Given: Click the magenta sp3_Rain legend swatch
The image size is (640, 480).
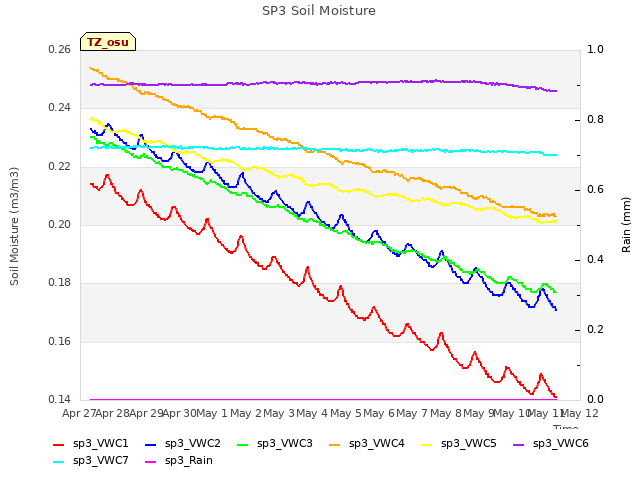Looking at the screenshot, I should point(151,462).
